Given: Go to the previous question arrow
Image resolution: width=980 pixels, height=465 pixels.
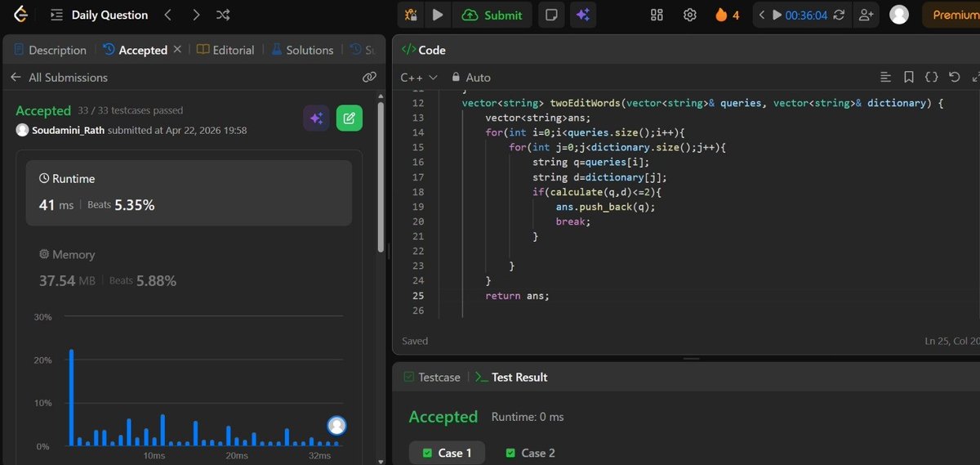Looking at the screenshot, I should click(168, 15).
